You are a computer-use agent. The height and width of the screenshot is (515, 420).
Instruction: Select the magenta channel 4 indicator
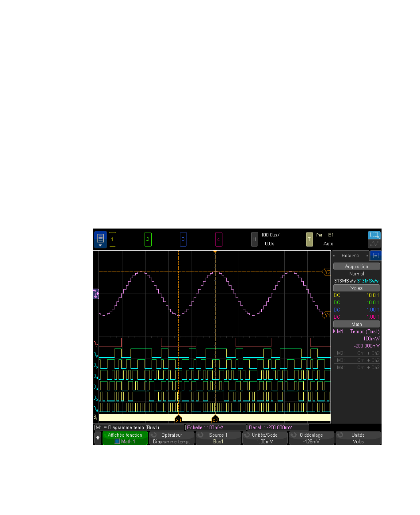coord(218,240)
